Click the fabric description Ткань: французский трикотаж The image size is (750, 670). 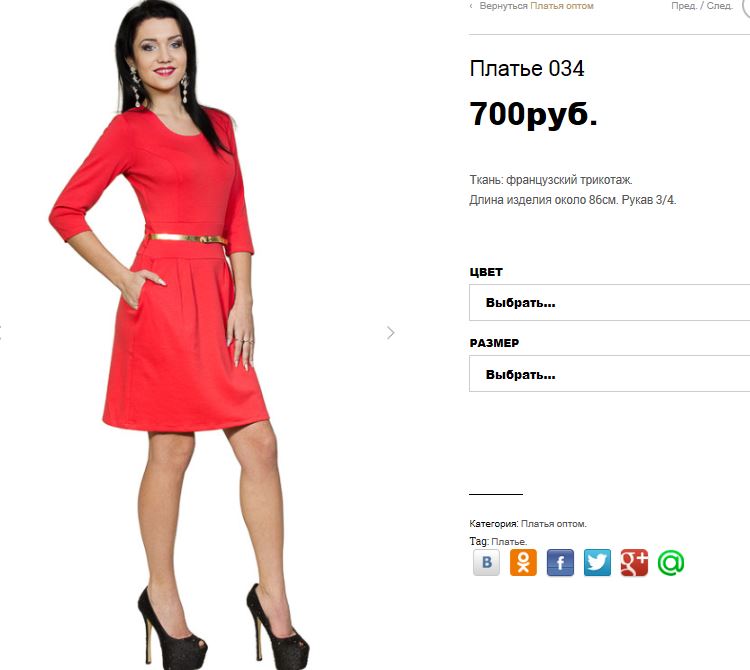click(x=551, y=180)
